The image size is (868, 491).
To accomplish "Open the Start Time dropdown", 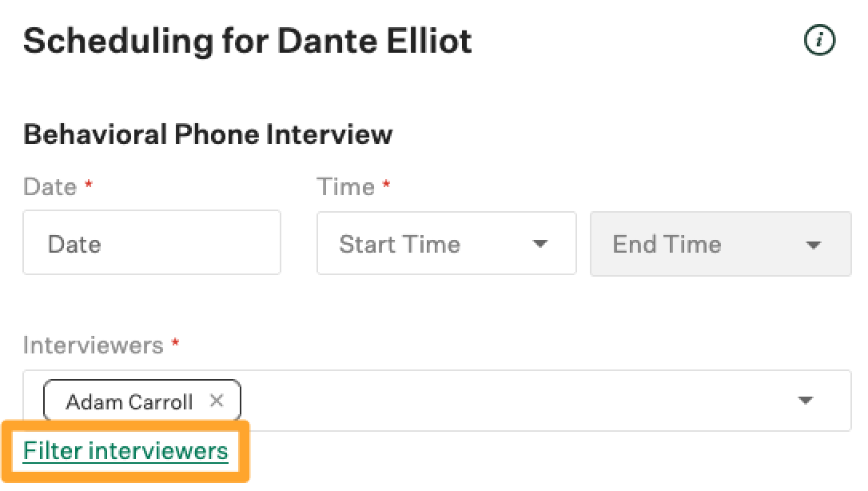I will (446, 244).
